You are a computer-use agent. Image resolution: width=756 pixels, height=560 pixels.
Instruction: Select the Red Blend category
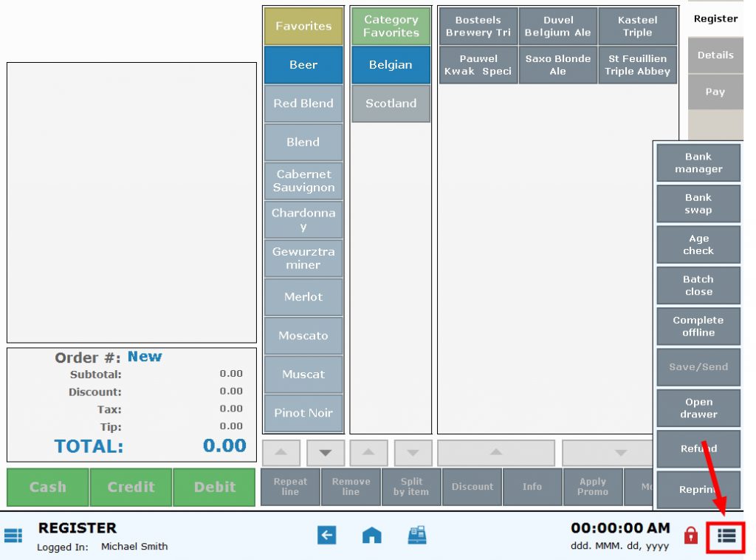coord(303,103)
